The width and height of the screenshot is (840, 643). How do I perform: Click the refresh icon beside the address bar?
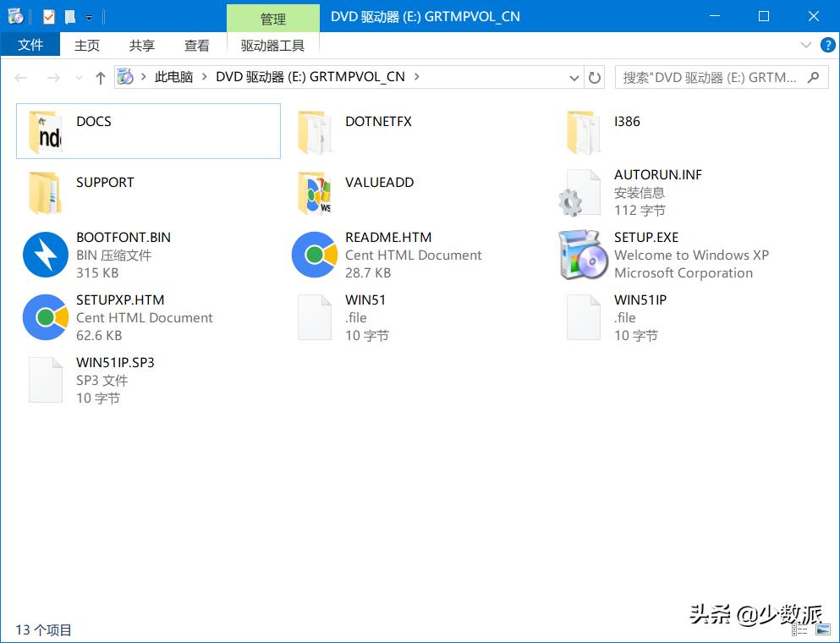pyautogui.click(x=596, y=76)
